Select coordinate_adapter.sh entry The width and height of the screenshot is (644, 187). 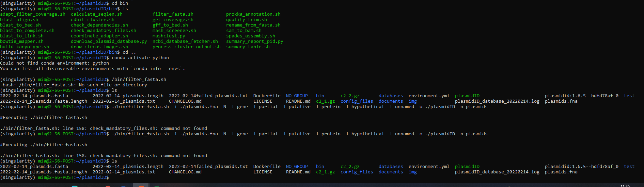point(99,36)
